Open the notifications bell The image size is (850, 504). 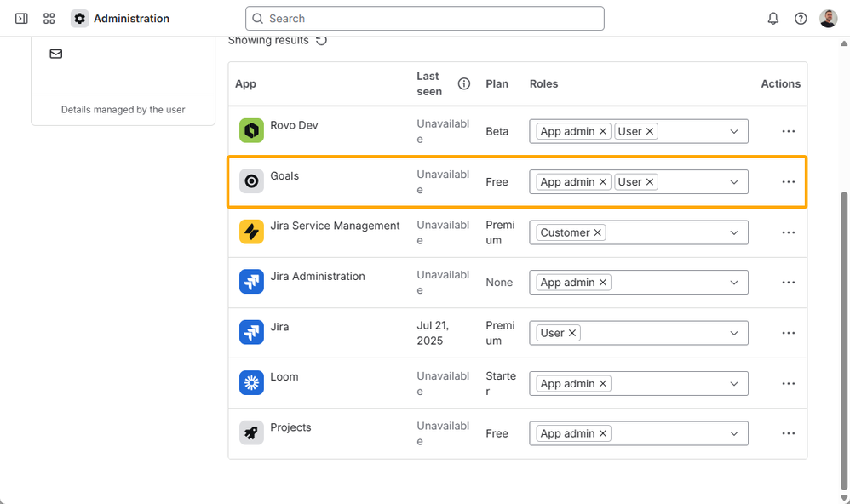[773, 19]
